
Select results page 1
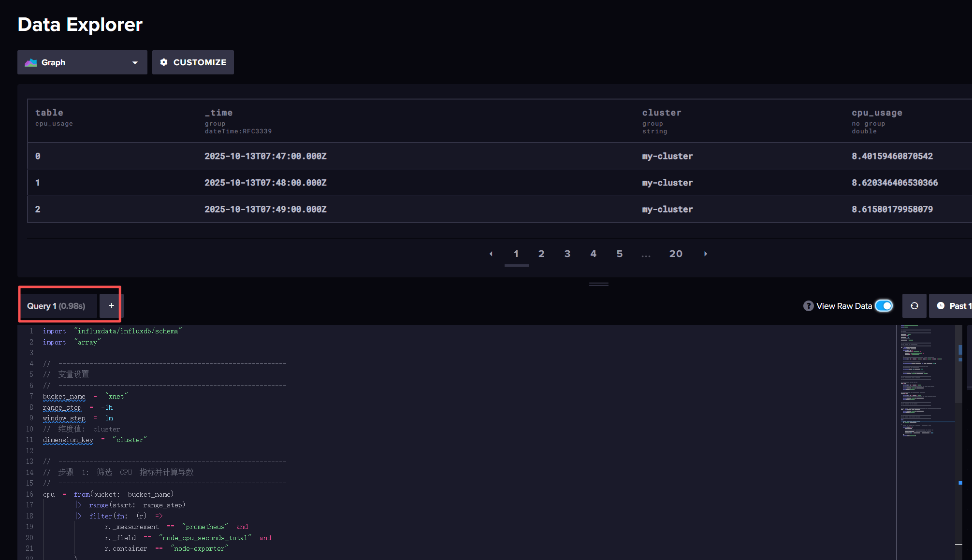[516, 254]
